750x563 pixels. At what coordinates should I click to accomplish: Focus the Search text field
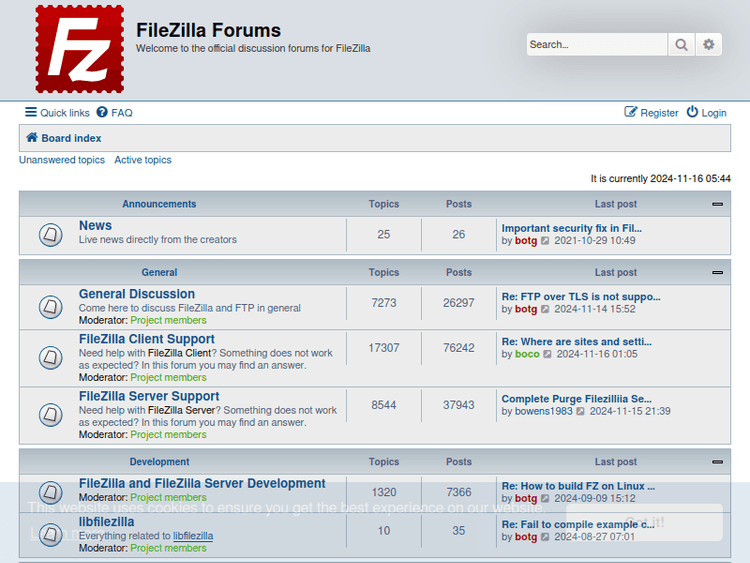pos(596,44)
